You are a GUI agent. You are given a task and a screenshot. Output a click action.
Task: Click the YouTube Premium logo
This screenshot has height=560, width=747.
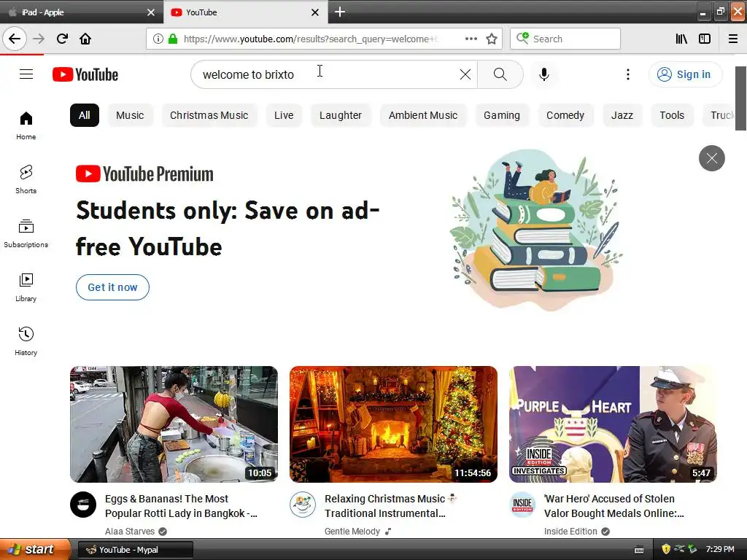pyautogui.click(x=144, y=174)
